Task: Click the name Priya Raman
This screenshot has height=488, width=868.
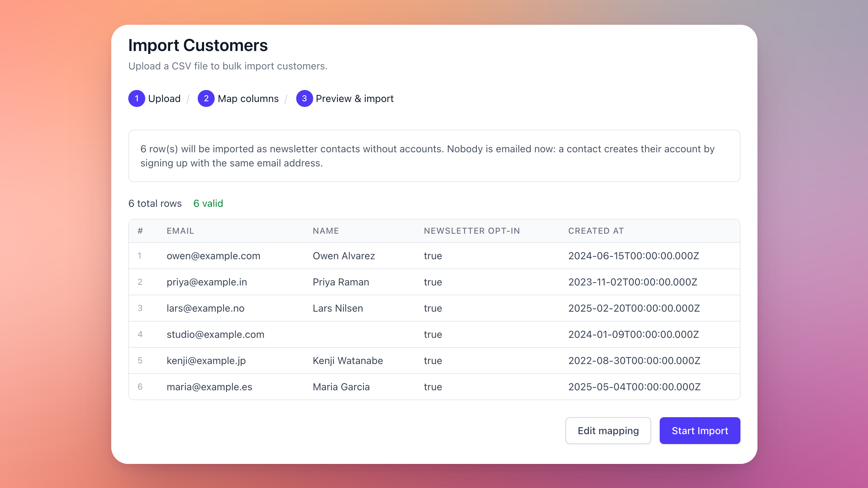Action: (341, 282)
